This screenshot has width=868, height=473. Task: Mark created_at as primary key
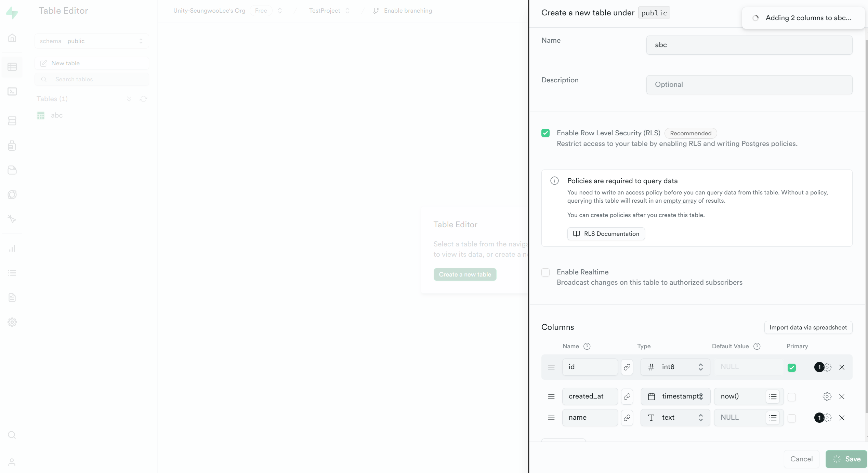[791, 397]
